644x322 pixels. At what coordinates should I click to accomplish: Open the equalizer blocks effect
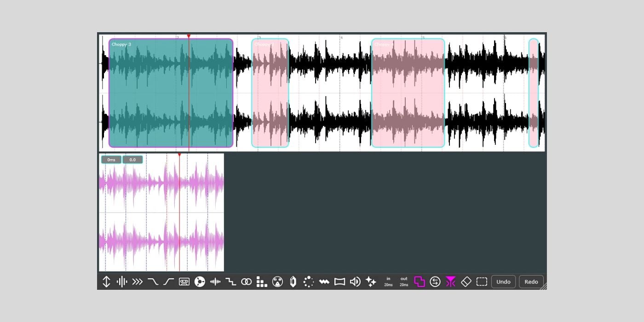point(262,282)
